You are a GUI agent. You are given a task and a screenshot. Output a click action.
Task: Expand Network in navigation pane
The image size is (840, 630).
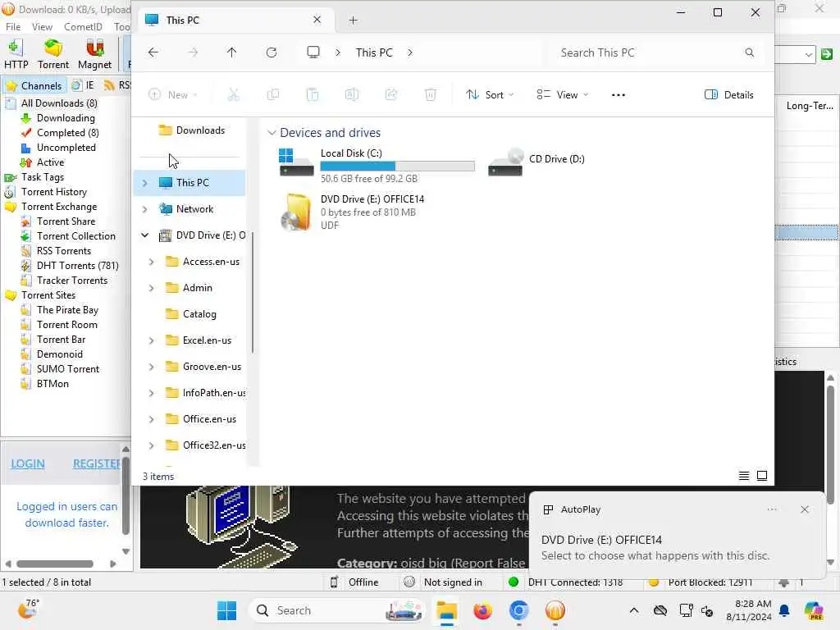(x=144, y=209)
